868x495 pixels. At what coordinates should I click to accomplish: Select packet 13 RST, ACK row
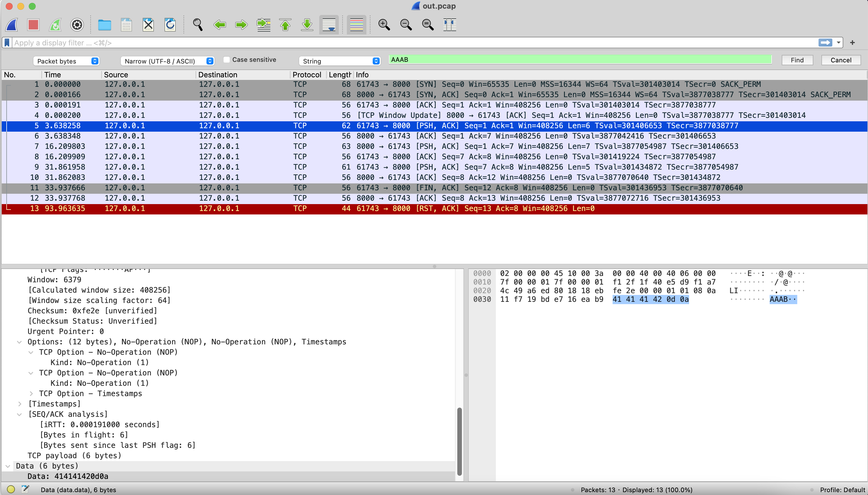coord(434,208)
